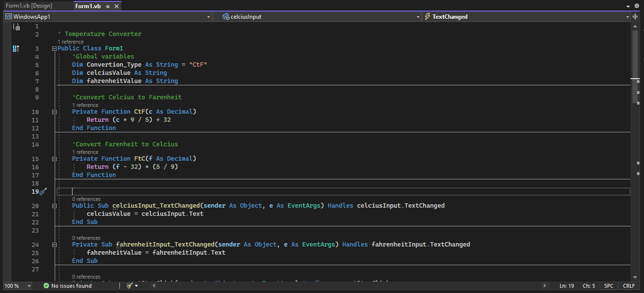644x293 pixels.
Task: Open the TextChanged member dropdown
Action: click(x=527, y=17)
